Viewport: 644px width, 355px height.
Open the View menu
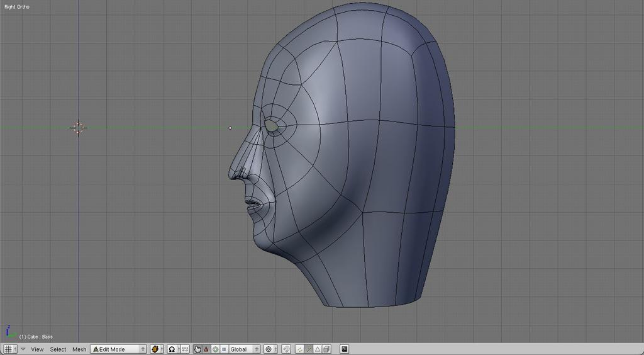(x=37, y=349)
